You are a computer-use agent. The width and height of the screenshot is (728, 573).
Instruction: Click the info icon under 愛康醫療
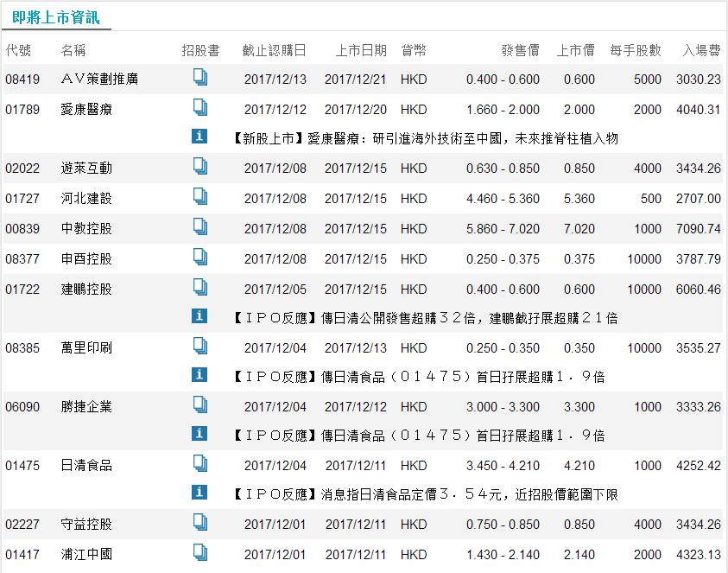tap(199, 135)
